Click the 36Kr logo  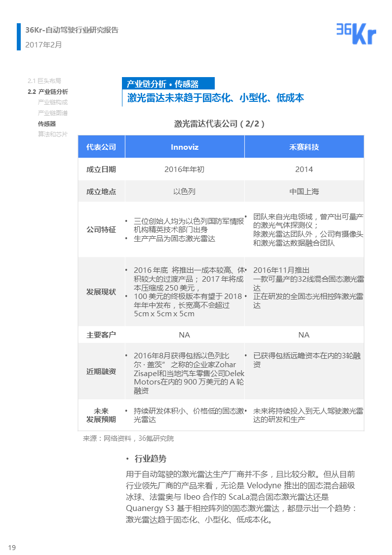(355, 34)
